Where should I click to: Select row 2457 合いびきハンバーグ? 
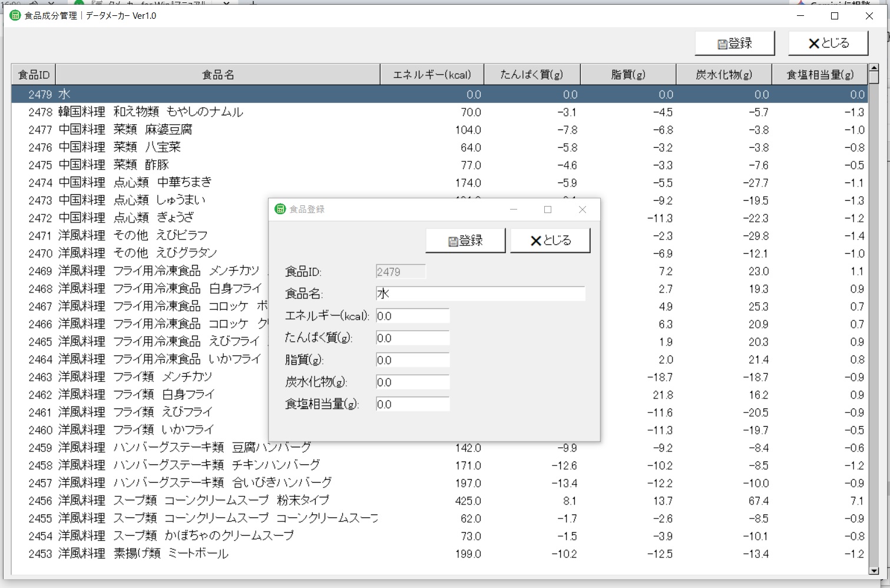click(x=439, y=483)
